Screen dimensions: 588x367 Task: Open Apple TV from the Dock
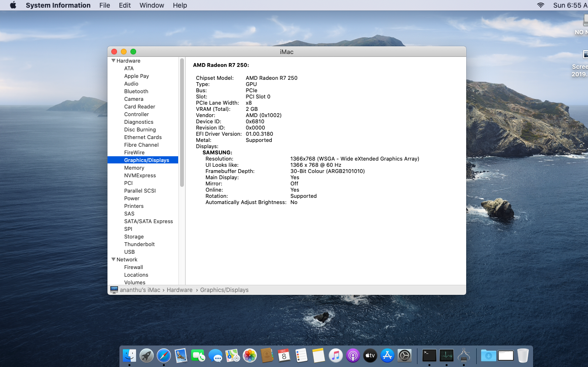370,355
